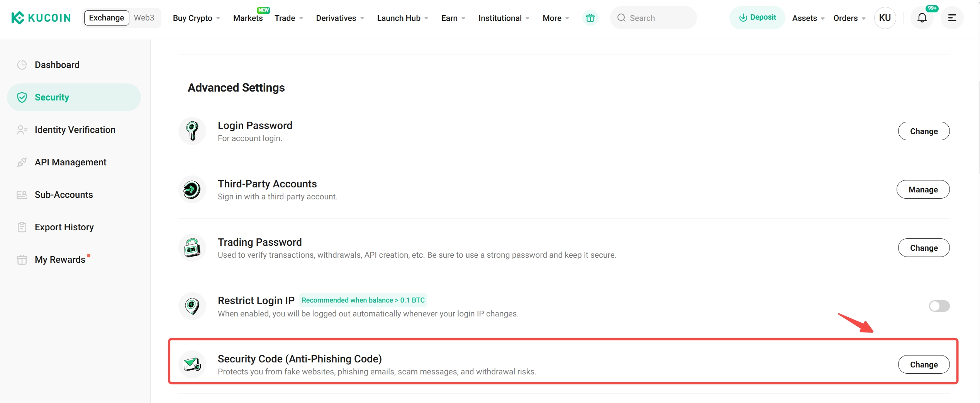Go to API Management section

pos(70,162)
